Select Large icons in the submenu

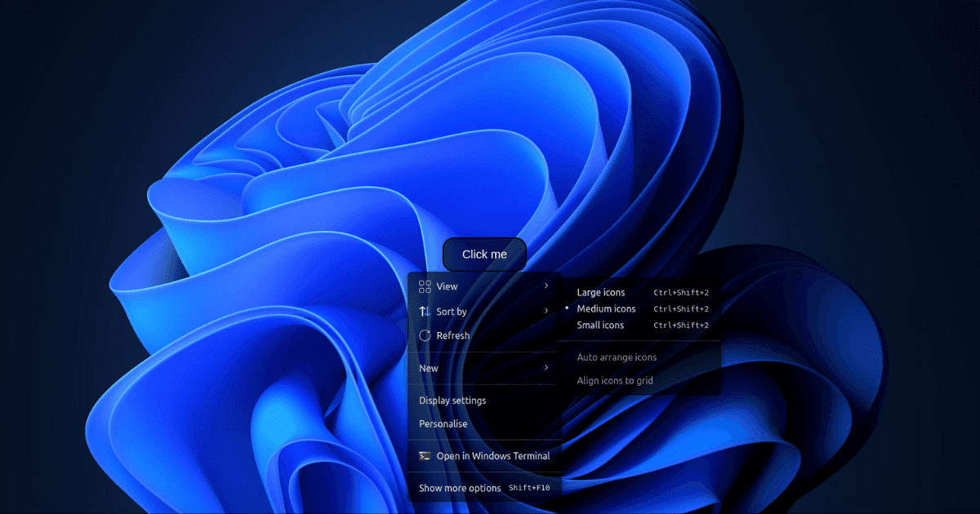click(x=600, y=292)
